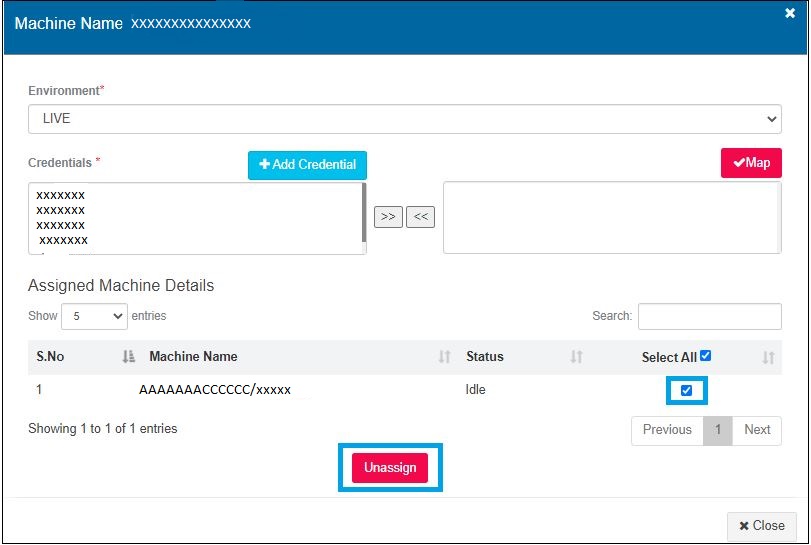Image resolution: width=811 pixels, height=545 pixels.
Task: Move credential right with >> button
Action: coord(388,217)
